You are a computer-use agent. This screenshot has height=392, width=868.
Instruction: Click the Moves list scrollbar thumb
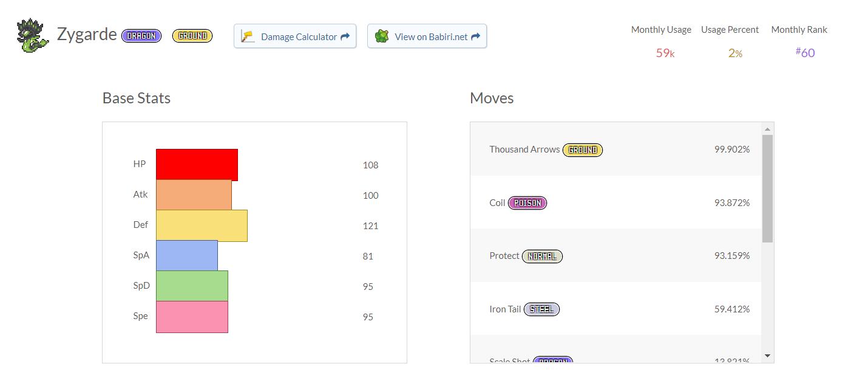point(767,188)
